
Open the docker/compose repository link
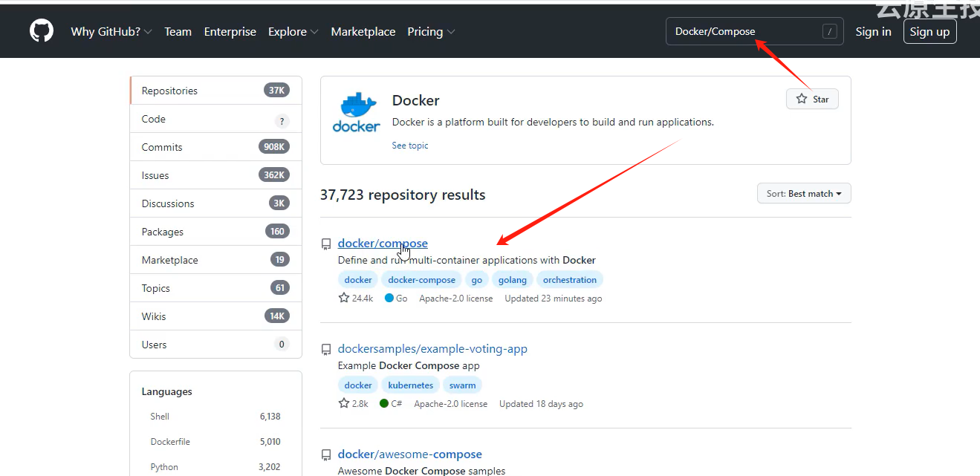coord(383,243)
